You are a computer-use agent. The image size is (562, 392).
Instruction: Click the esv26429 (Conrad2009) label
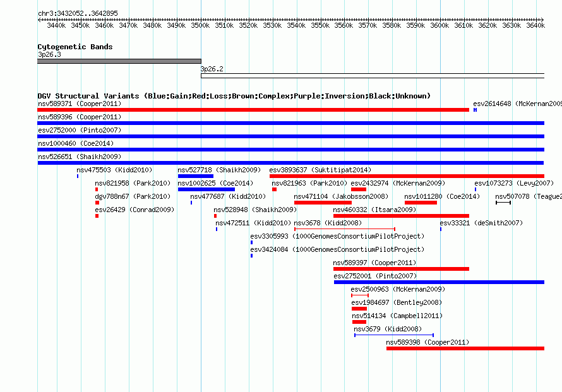point(135,210)
